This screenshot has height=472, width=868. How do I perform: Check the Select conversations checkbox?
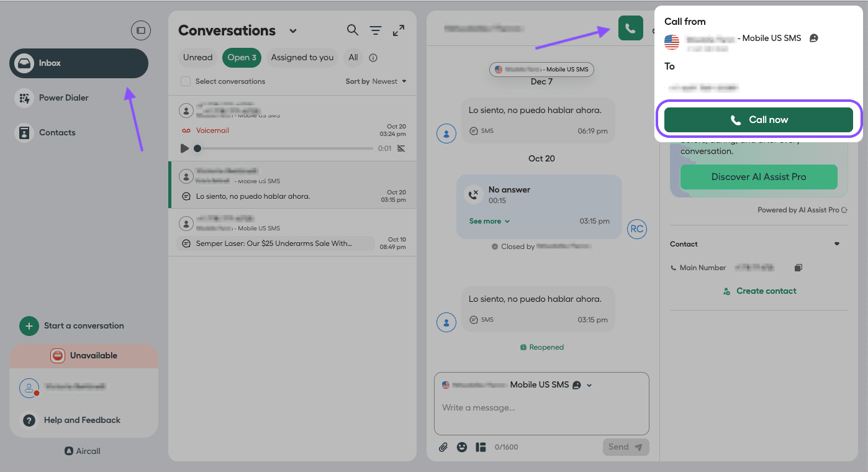click(x=186, y=81)
